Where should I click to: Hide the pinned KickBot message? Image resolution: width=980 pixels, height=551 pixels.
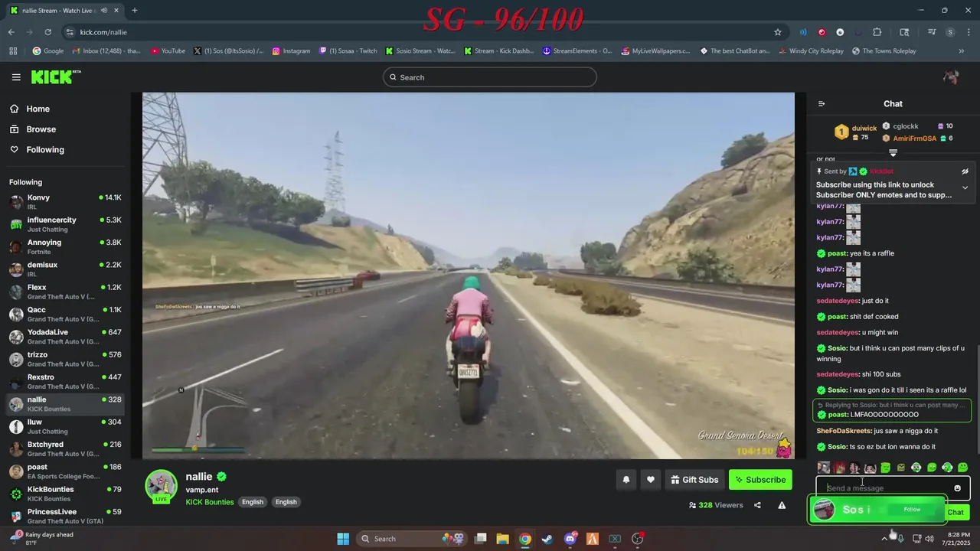(x=965, y=171)
